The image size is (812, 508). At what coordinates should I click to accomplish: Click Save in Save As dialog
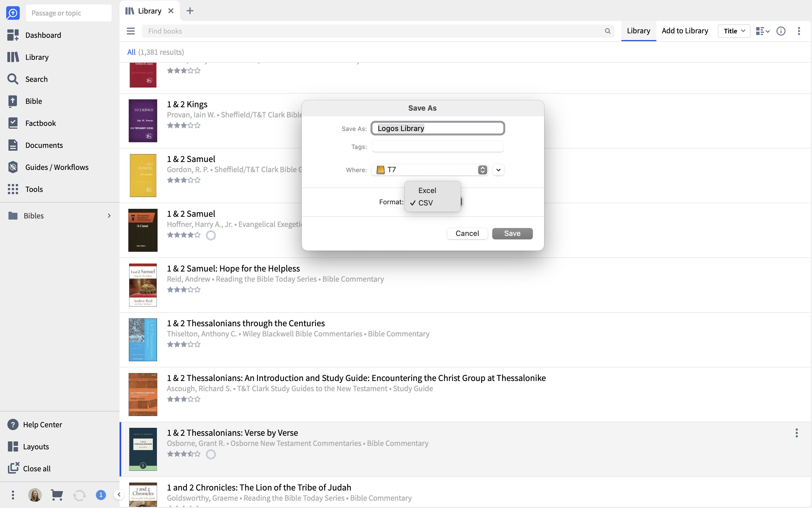[x=512, y=233]
